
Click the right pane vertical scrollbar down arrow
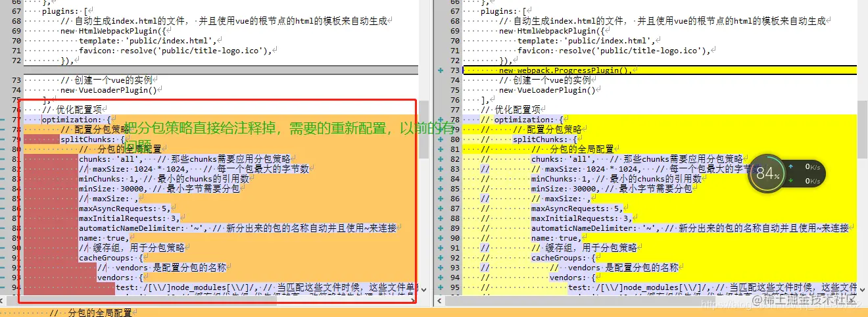[863, 289]
